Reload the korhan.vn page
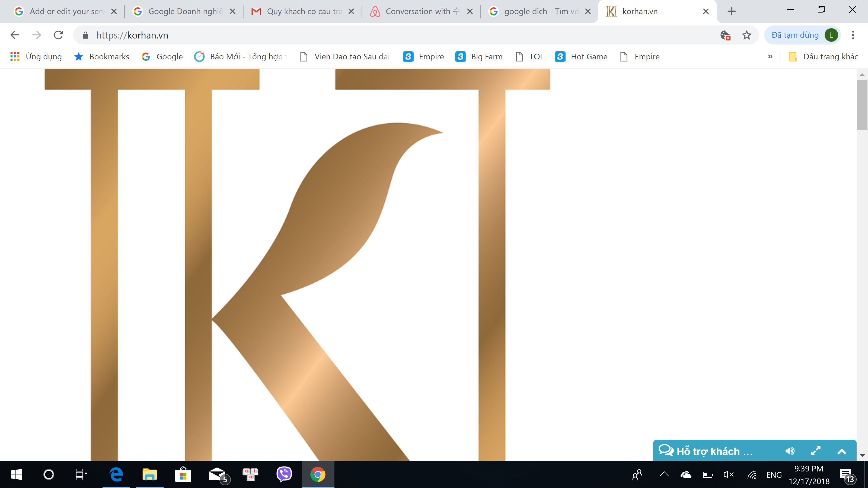The height and width of the screenshot is (488, 868). 59,35
